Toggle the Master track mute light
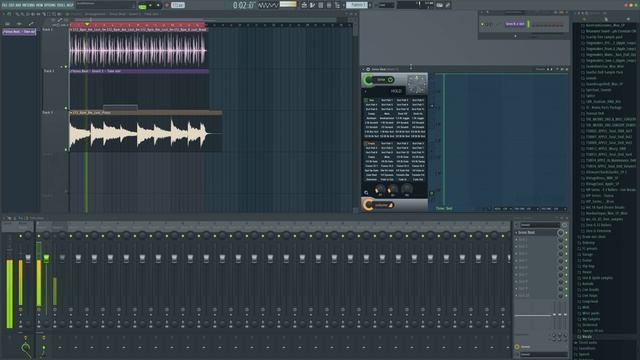640x360 pixels. pos(20,236)
